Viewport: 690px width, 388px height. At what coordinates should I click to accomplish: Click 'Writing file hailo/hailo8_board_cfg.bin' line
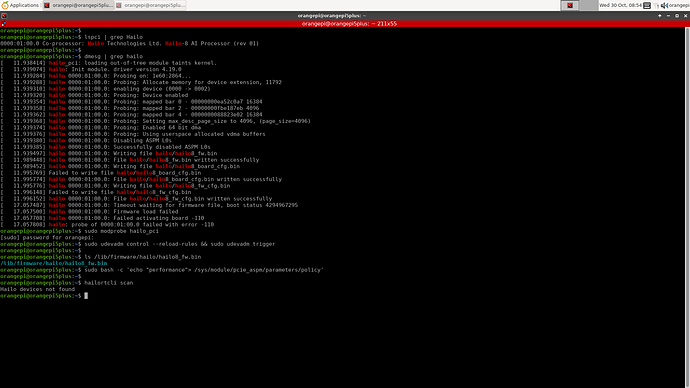120,166
